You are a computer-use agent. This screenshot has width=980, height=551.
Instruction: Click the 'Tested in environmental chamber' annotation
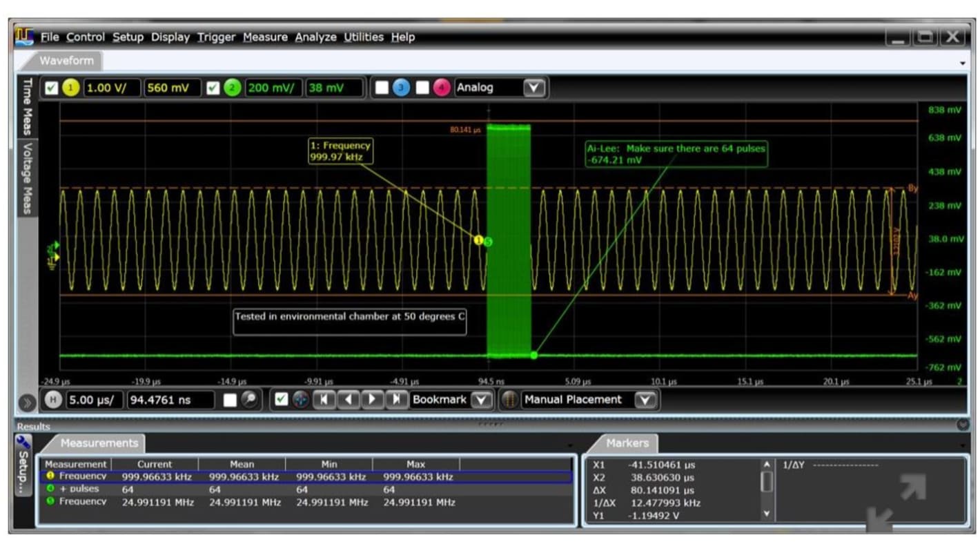click(x=350, y=322)
